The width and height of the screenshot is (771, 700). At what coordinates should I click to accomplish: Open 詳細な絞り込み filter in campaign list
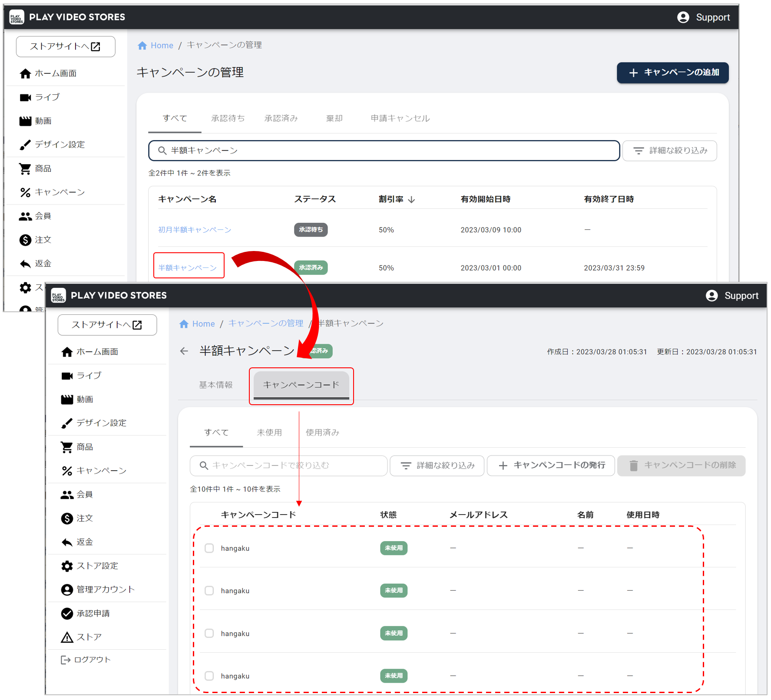669,151
